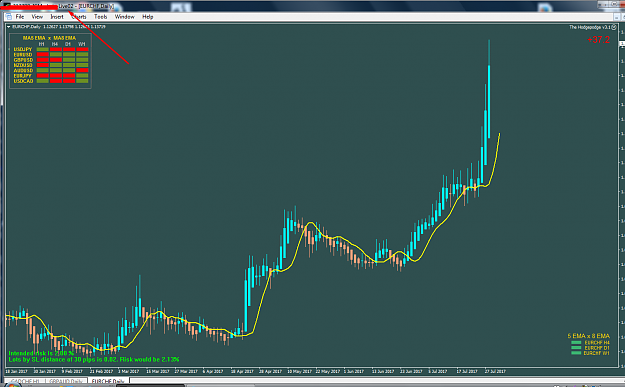The width and height of the screenshot is (625, 387).
Task: Click the '5 EMA x 8 EMA' legend title
Action: click(588, 336)
